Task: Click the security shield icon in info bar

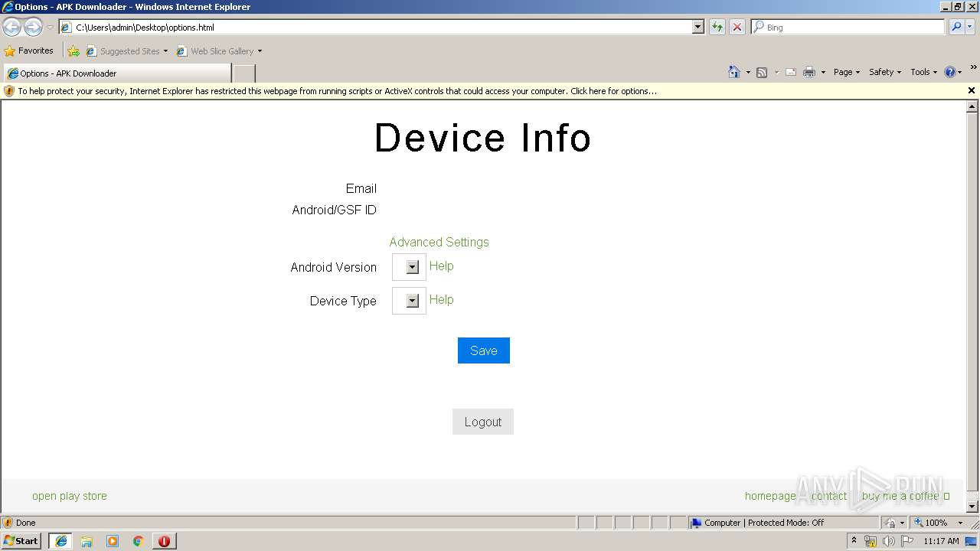Action: [9, 90]
